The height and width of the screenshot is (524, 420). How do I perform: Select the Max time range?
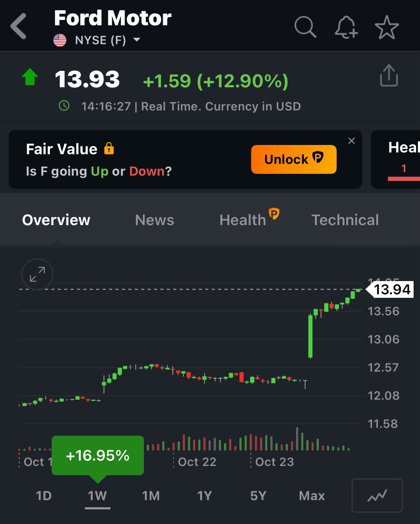(x=312, y=496)
